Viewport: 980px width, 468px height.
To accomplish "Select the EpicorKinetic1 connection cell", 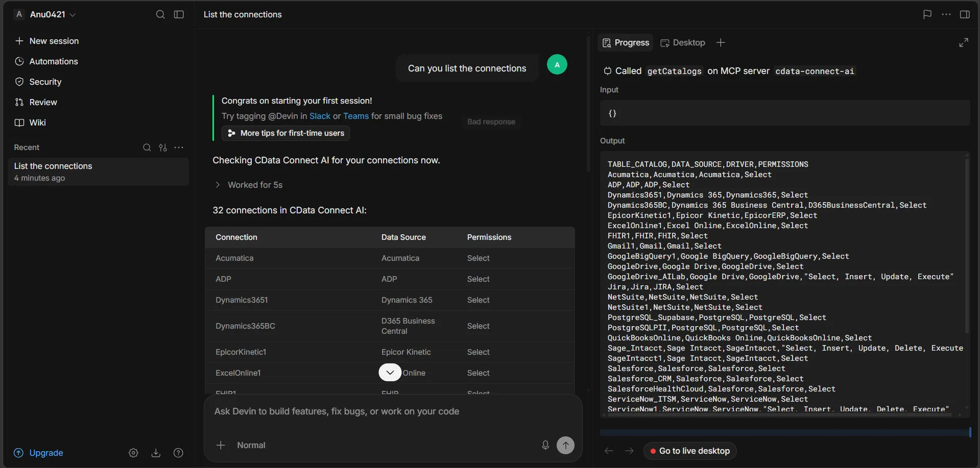I will click(x=241, y=352).
